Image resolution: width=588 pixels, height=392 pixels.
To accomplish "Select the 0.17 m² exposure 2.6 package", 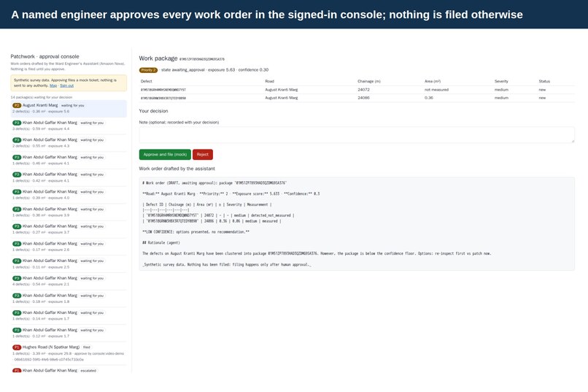I will pos(69,247).
